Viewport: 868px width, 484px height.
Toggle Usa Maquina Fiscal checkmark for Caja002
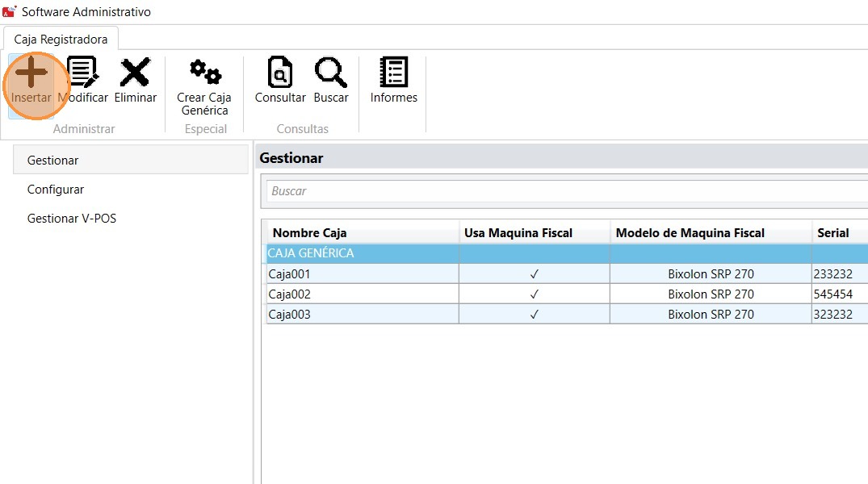coord(534,294)
